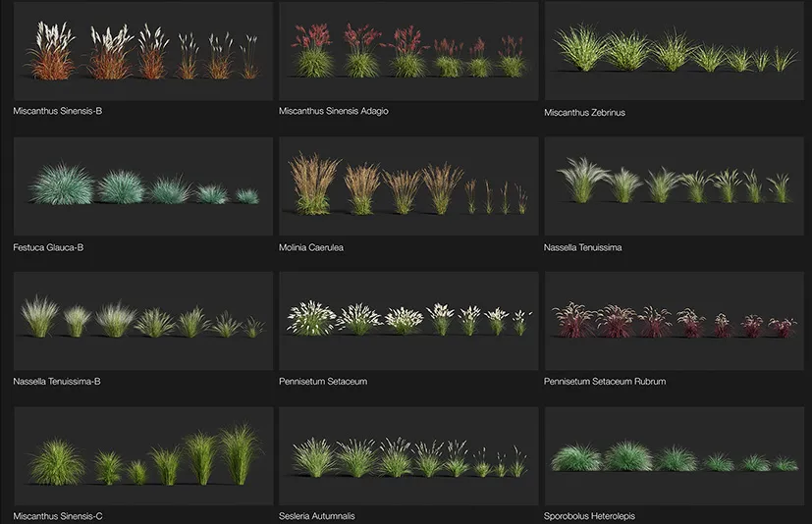Open the thumbnail above the Nassella Tenuissima label

coord(675,186)
